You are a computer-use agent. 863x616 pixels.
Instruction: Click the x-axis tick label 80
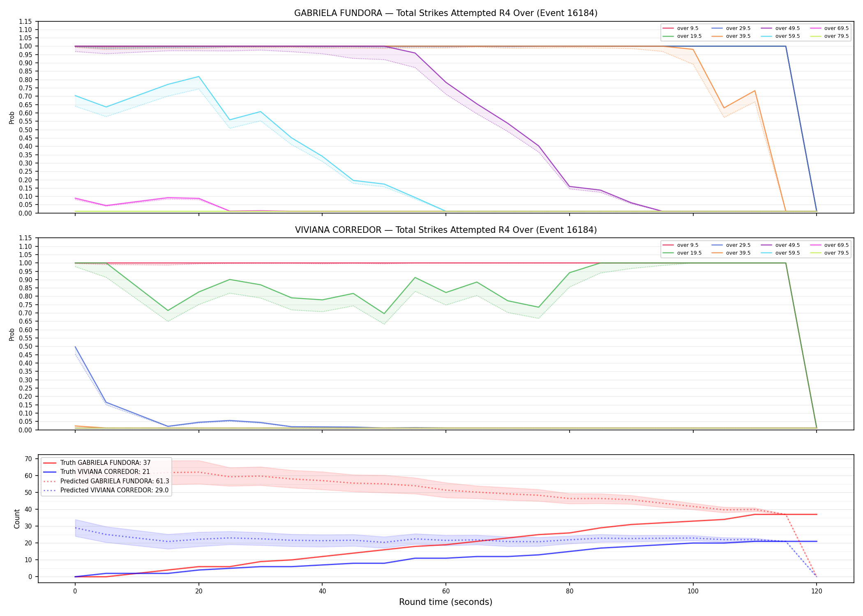pos(570,591)
